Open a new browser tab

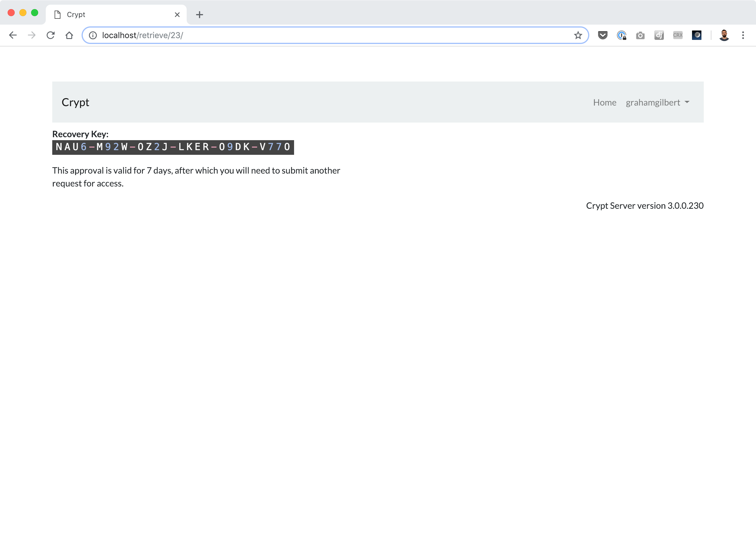(x=200, y=15)
